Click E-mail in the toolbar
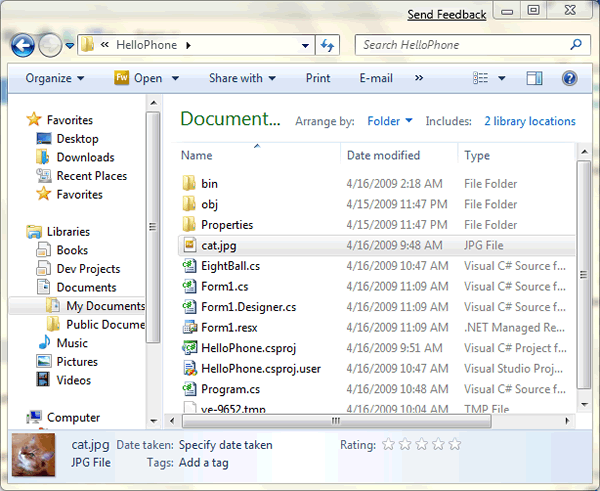 click(376, 78)
